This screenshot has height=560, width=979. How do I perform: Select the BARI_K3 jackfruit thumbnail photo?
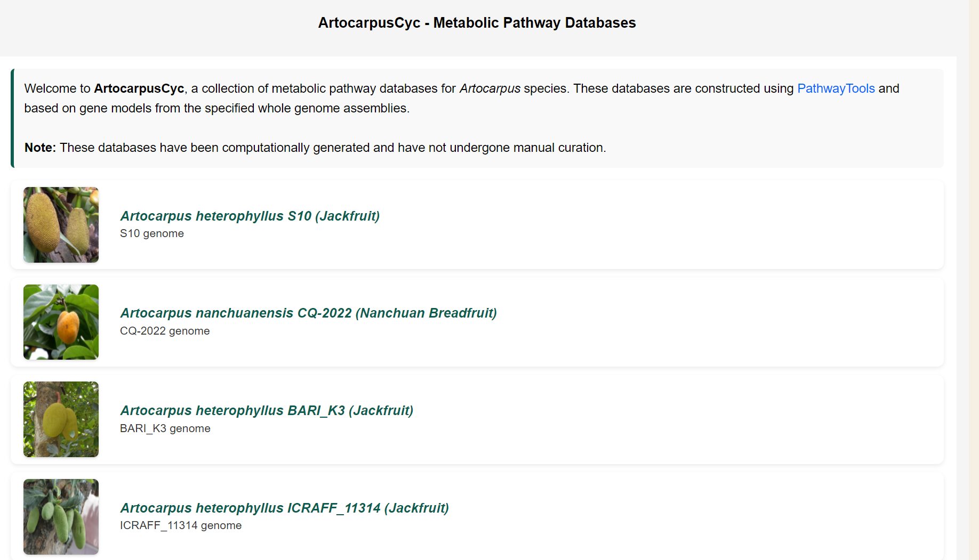[61, 419]
